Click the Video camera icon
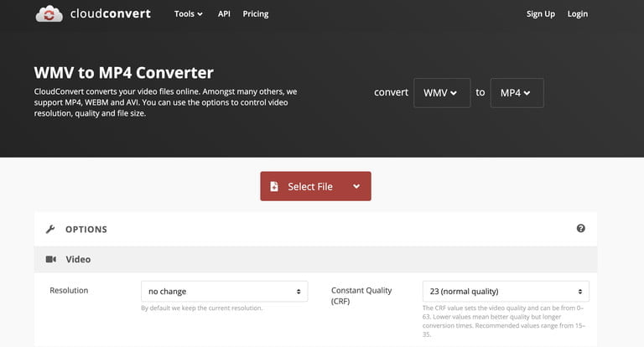This screenshot has height=347, width=644. click(x=51, y=259)
